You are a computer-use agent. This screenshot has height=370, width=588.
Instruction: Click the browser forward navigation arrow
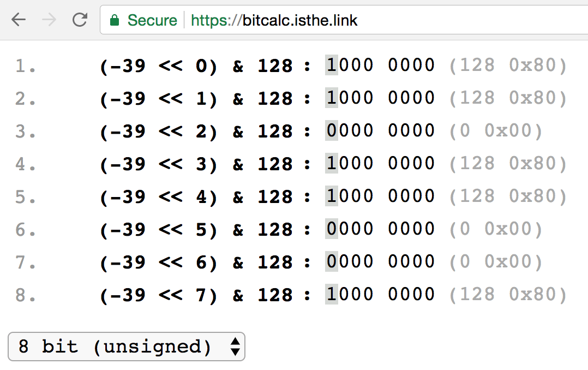49,20
